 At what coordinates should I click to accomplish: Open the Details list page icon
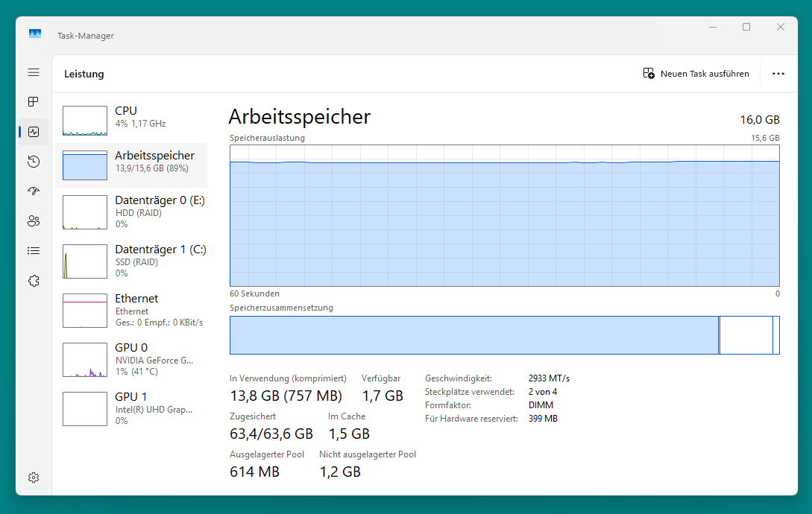tap(34, 251)
